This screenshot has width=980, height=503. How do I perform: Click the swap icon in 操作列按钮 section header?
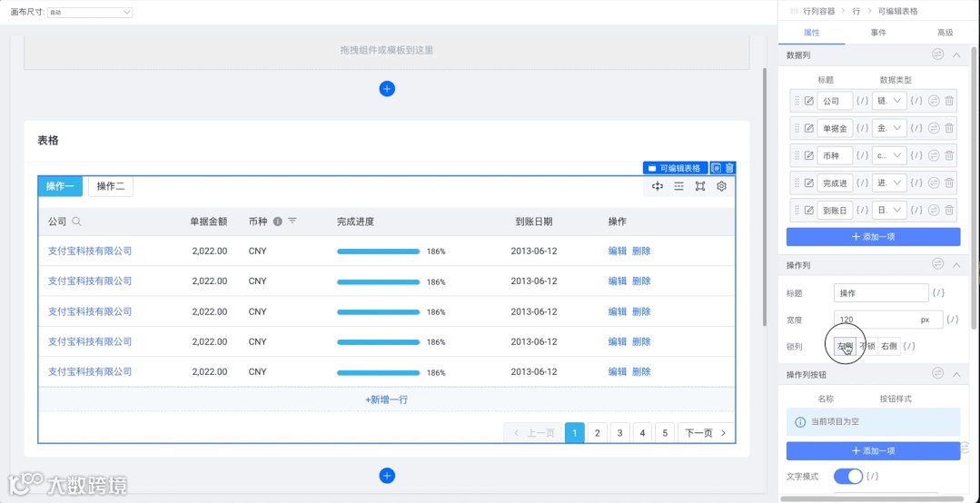(x=937, y=374)
